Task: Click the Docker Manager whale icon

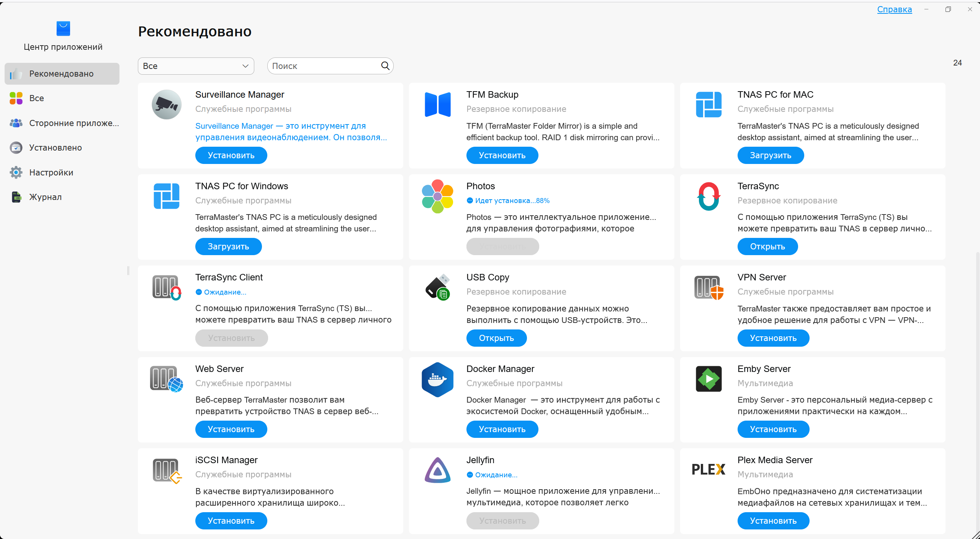Action: 437,379
